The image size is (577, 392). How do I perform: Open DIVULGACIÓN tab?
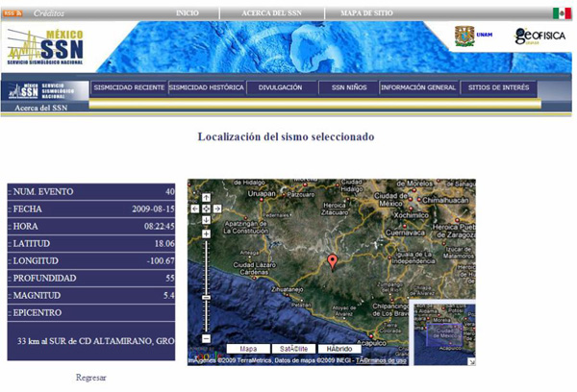pyautogui.click(x=280, y=87)
